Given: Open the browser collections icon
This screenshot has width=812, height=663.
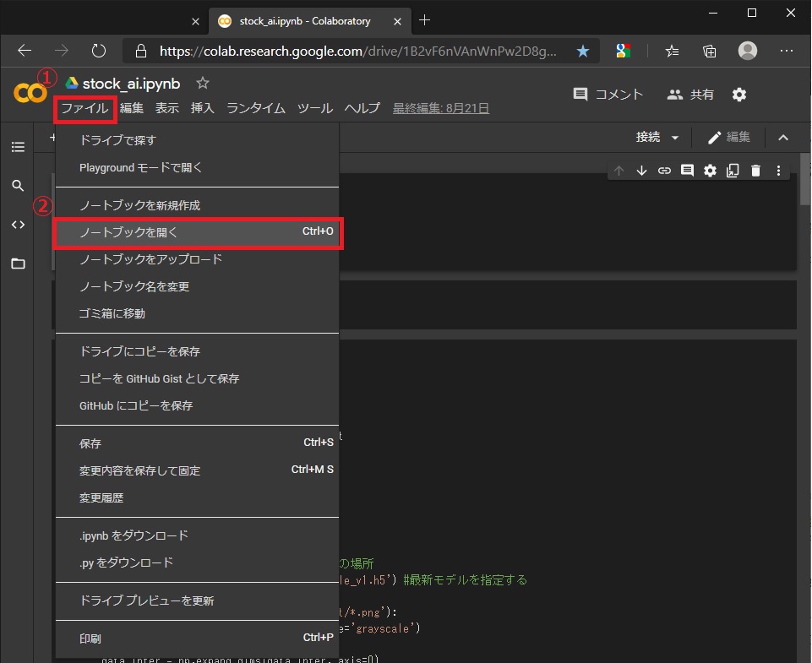Looking at the screenshot, I should (710, 51).
